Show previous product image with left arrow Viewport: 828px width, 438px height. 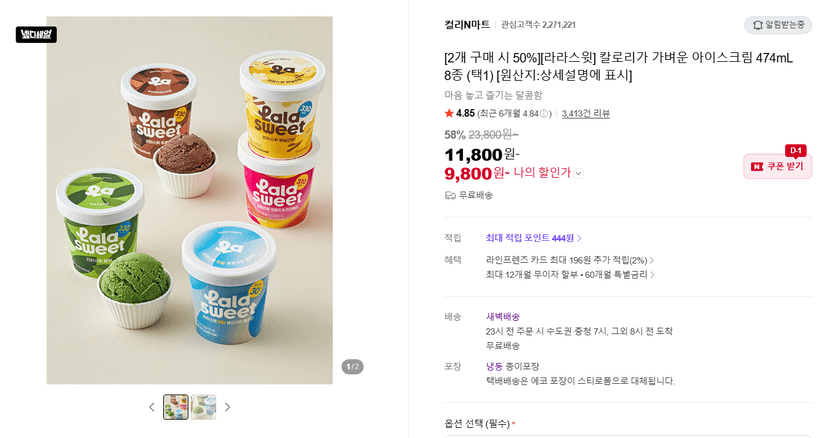click(x=152, y=407)
